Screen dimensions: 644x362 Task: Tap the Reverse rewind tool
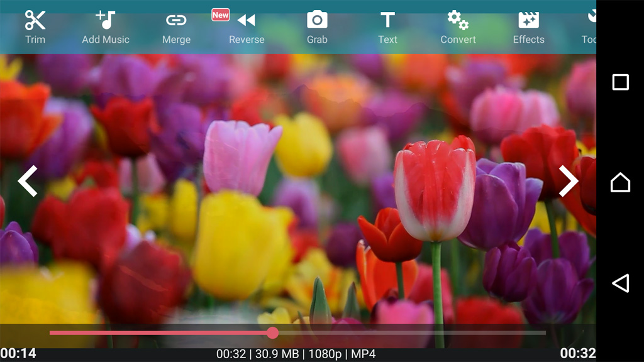click(x=247, y=28)
